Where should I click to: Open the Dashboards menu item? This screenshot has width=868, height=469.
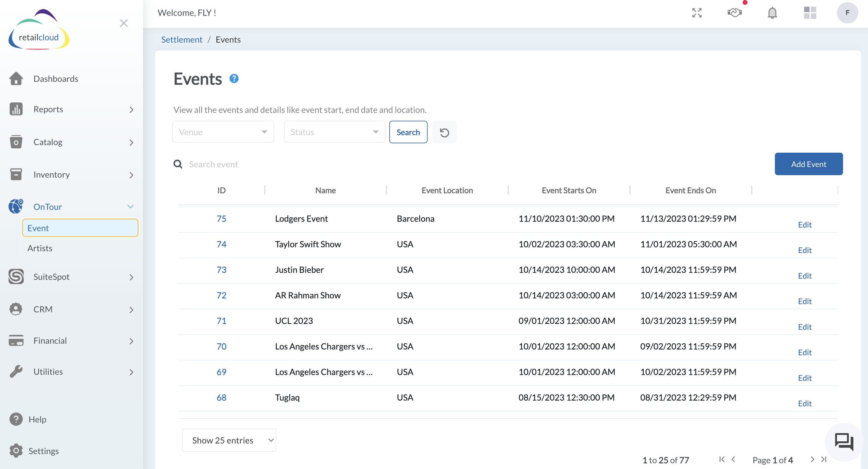point(56,78)
